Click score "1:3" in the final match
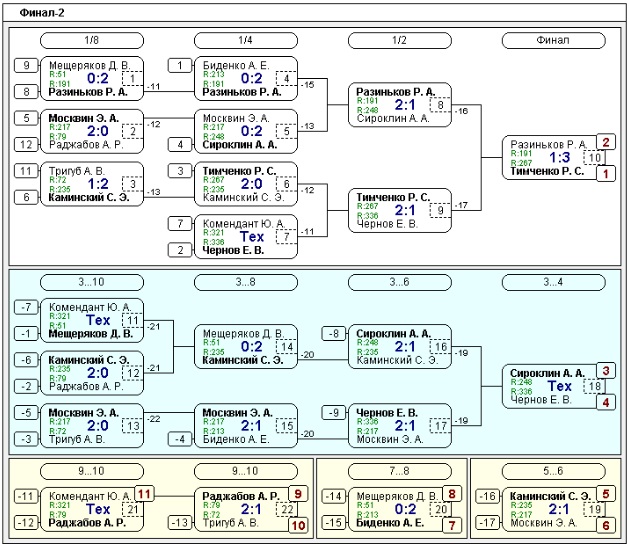Screen dimensions: 629x546 (x=560, y=158)
